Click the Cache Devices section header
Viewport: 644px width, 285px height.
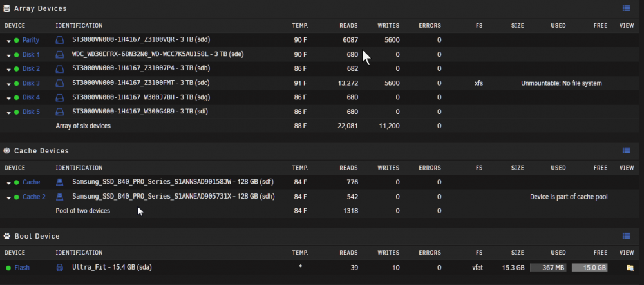(41, 150)
